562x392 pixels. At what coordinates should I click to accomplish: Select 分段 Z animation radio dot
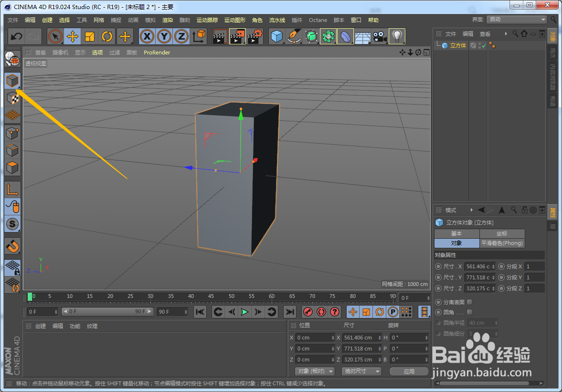pos(501,288)
